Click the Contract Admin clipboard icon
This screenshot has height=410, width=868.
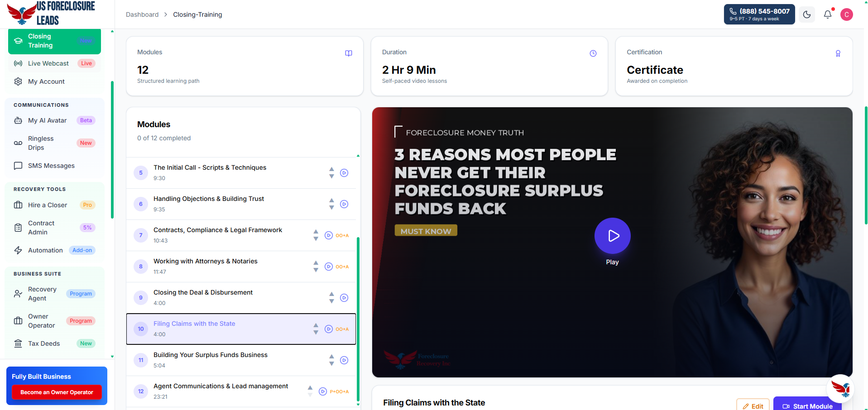tap(18, 228)
